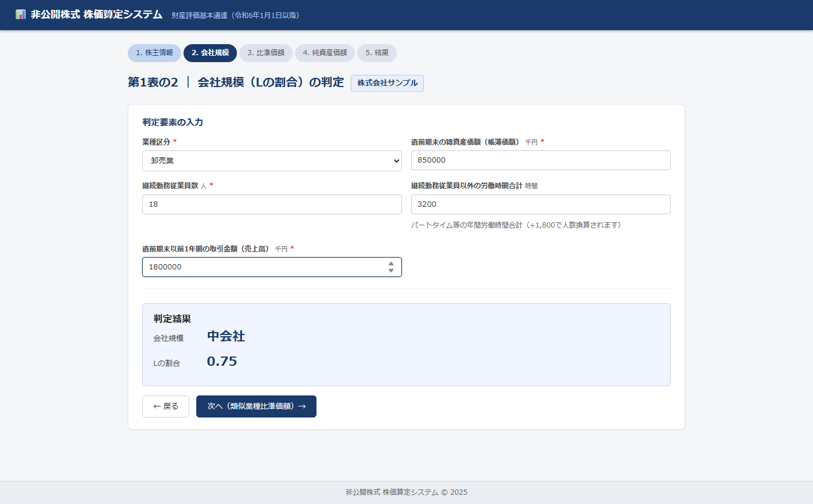Select the 中会社 result value
Viewport: 813px width, 504px height.
226,337
